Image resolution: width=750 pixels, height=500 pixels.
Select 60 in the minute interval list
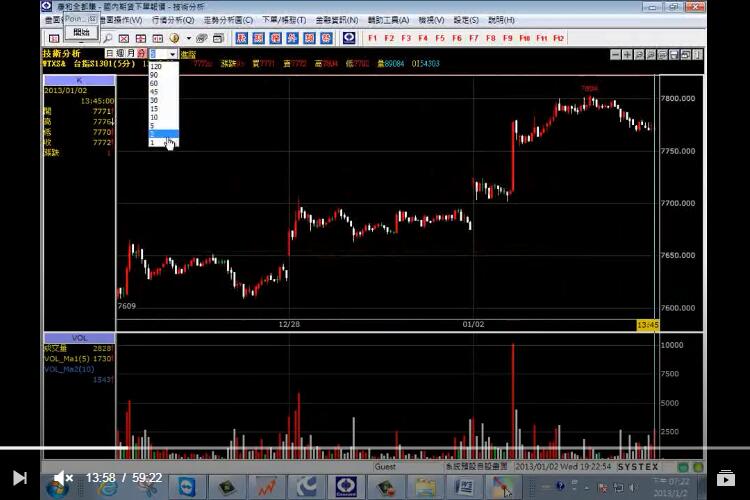point(154,83)
